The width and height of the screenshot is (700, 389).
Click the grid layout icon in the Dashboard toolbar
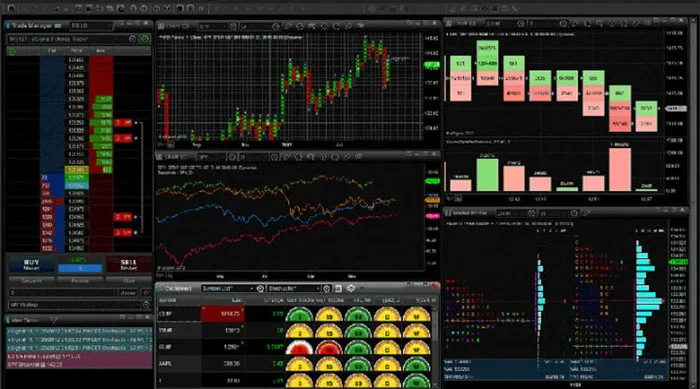click(338, 289)
